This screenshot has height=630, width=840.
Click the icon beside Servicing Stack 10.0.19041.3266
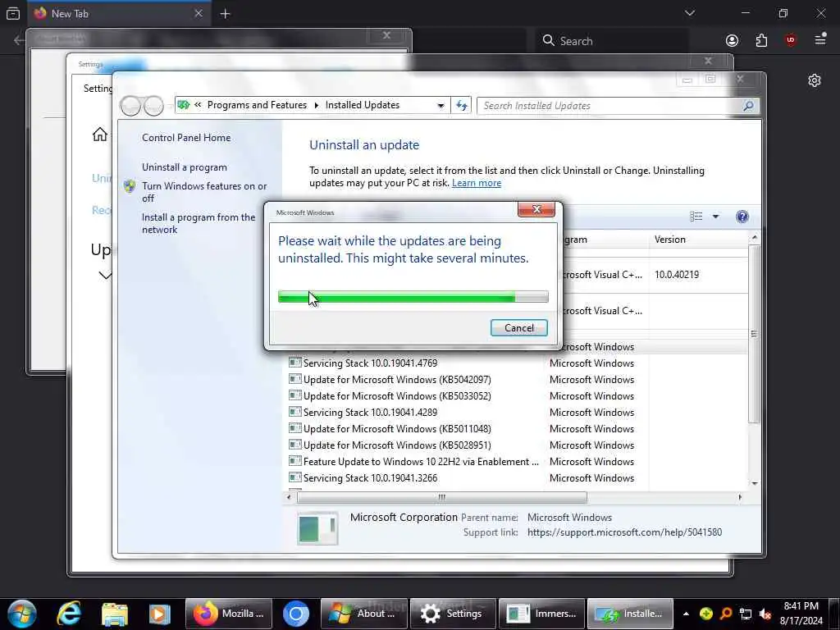(294, 477)
